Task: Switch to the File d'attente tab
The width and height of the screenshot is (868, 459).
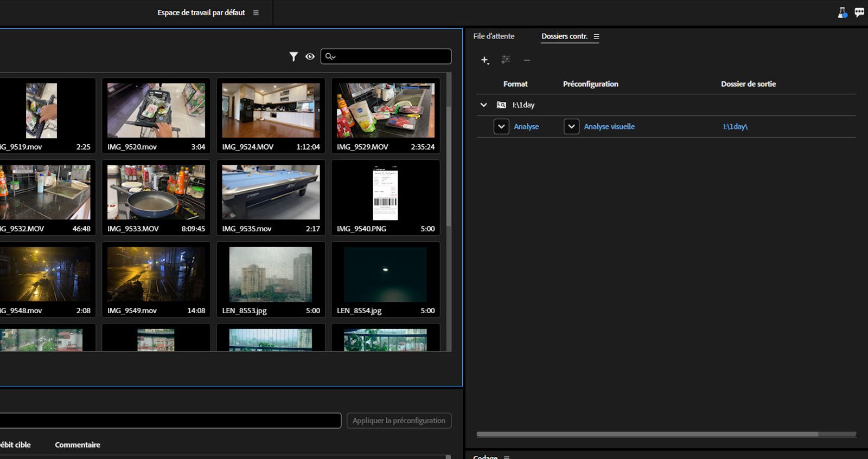Action: pyautogui.click(x=494, y=36)
